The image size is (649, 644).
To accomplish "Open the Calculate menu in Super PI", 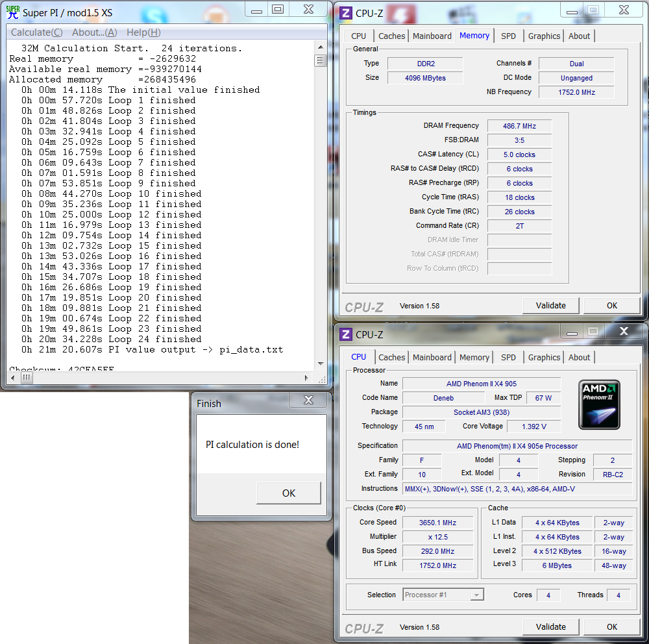I will point(37,32).
